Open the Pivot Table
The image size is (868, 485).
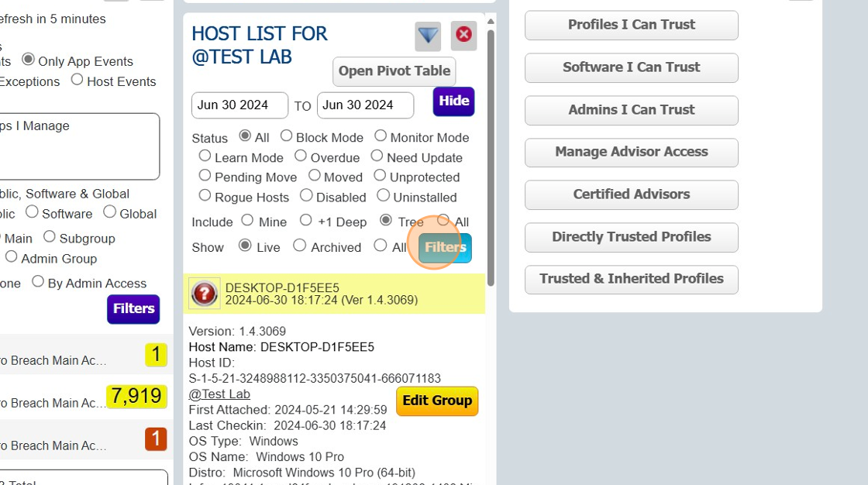pos(394,71)
